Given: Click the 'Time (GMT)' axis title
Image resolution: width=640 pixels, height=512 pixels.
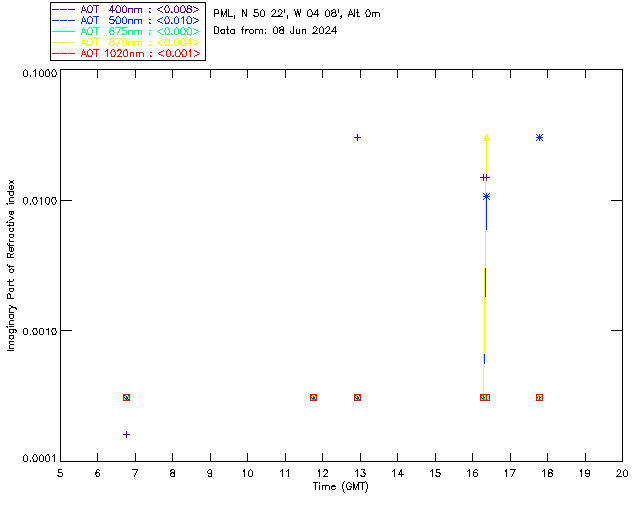Looking at the screenshot, I should (340, 487).
